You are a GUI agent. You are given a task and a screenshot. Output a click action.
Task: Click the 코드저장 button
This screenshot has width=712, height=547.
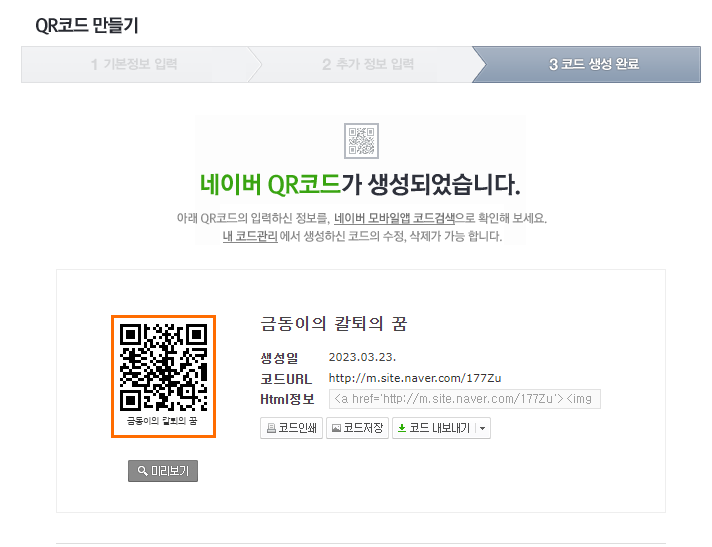(357, 428)
